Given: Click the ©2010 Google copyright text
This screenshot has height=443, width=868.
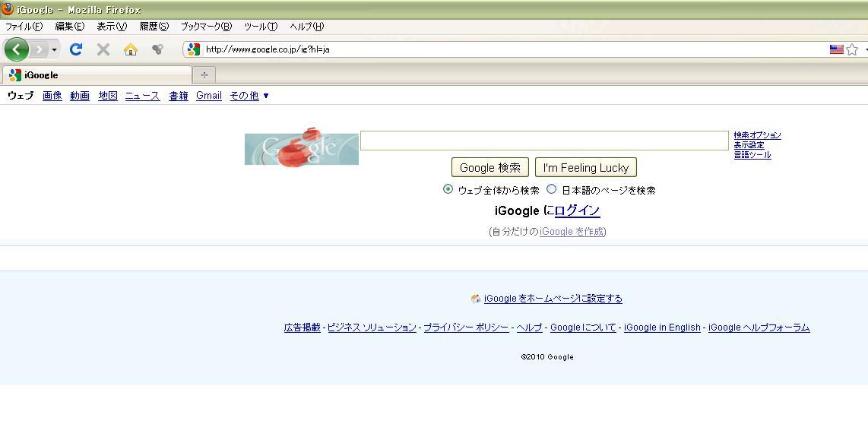Looking at the screenshot, I should tap(547, 357).
